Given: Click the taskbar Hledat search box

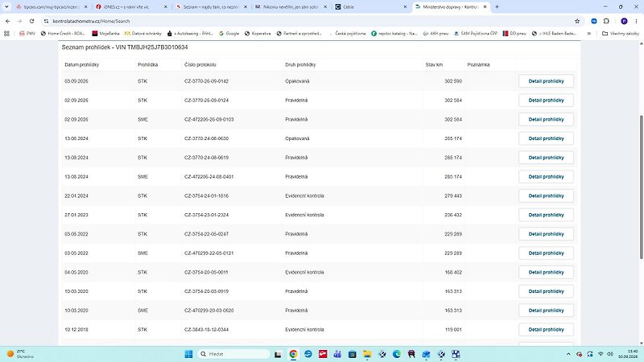Looking at the screenshot, I should [233, 354].
